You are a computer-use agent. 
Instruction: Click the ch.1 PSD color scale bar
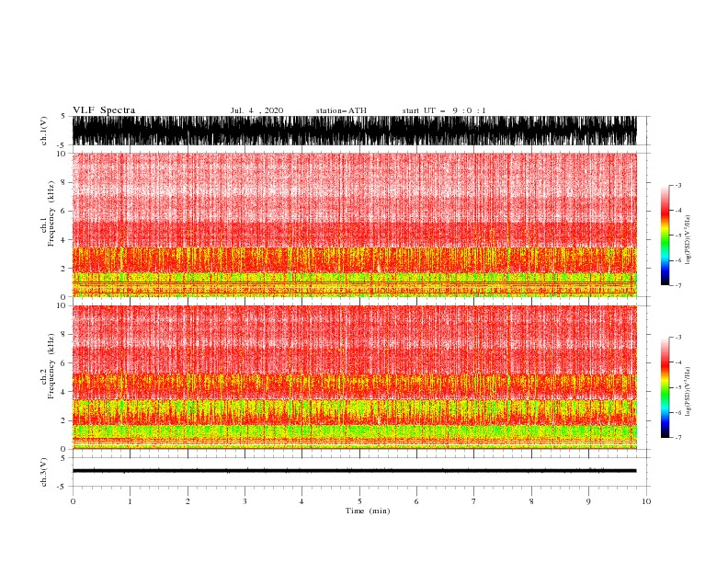coord(665,235)
